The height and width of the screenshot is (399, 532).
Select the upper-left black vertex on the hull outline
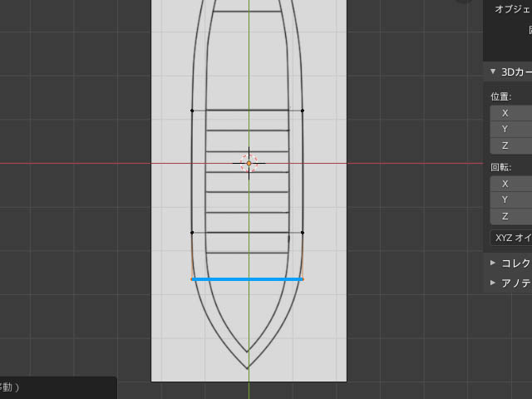tap(192, 111)
